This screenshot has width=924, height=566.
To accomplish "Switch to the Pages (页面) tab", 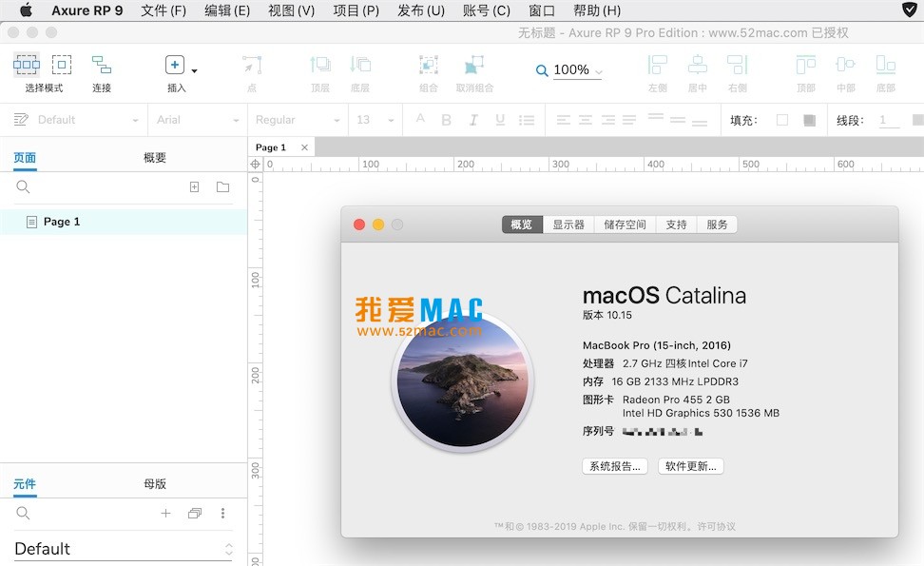I will click(x=25, y=157).
